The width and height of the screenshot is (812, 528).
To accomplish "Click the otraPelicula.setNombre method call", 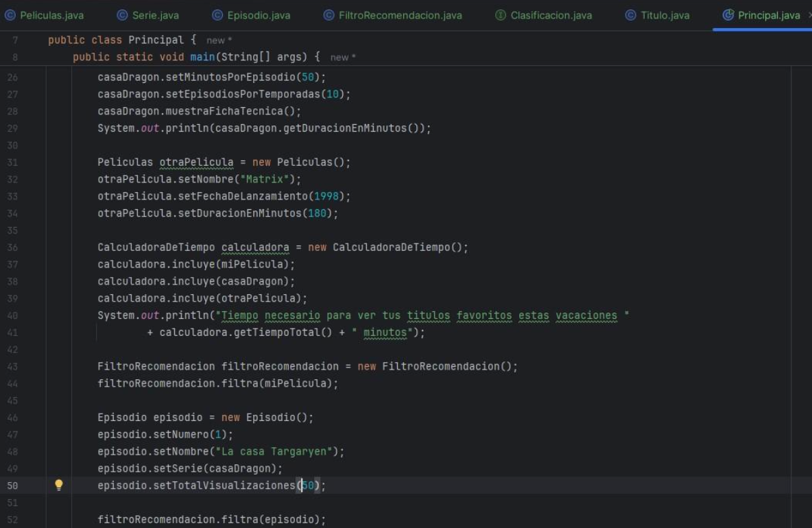I will [x=199, y=179].
